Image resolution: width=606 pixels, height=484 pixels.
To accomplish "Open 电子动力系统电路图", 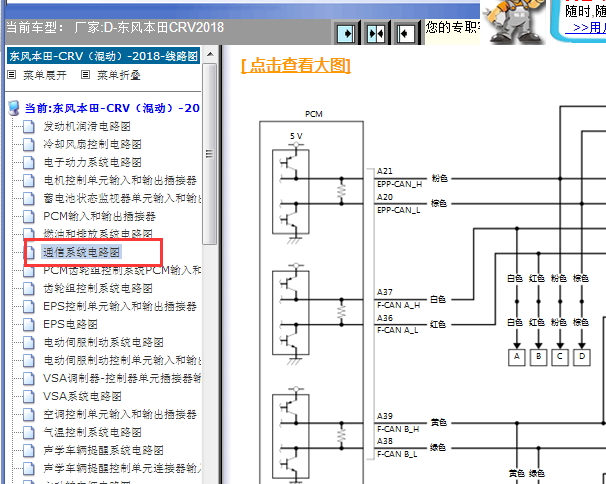I will [x=92, y=162].
